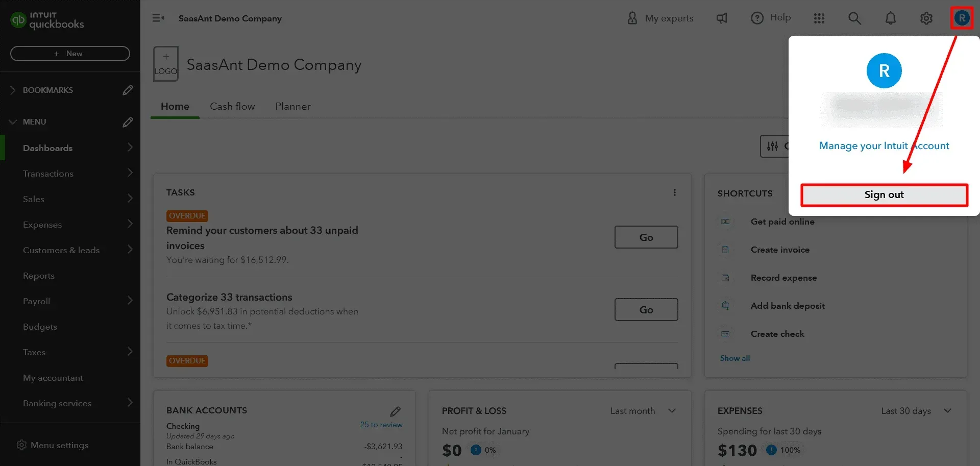The height and width of the screenshot is (466, 980).
Task: Switch to the Cash flow tab
Action: [232, 106]
